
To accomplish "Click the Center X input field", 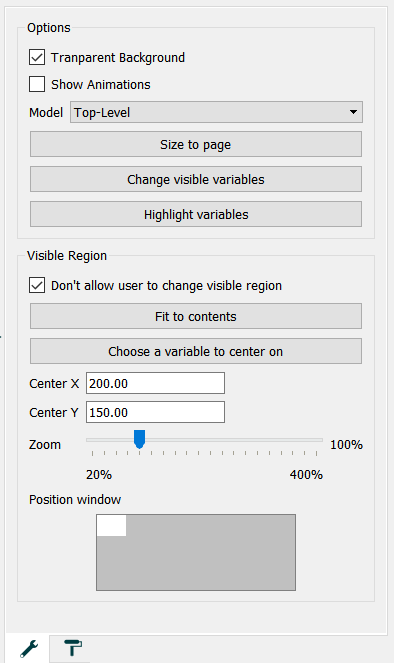I will point(155,383).
